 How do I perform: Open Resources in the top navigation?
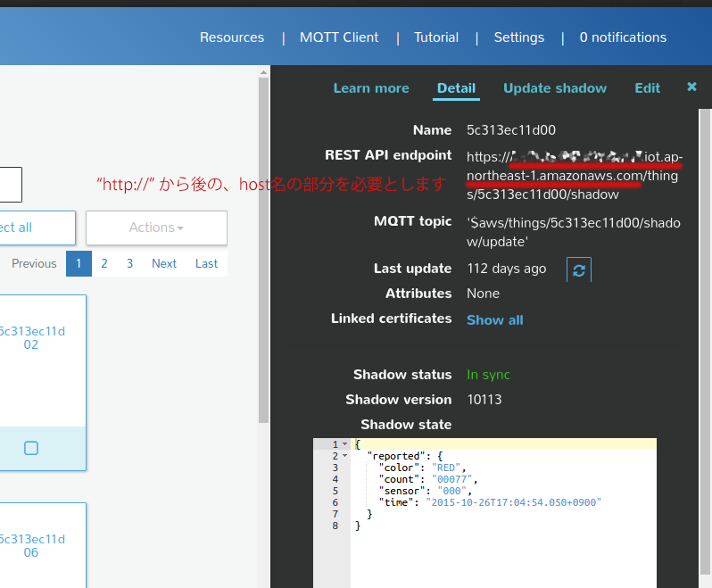(232, 37)
